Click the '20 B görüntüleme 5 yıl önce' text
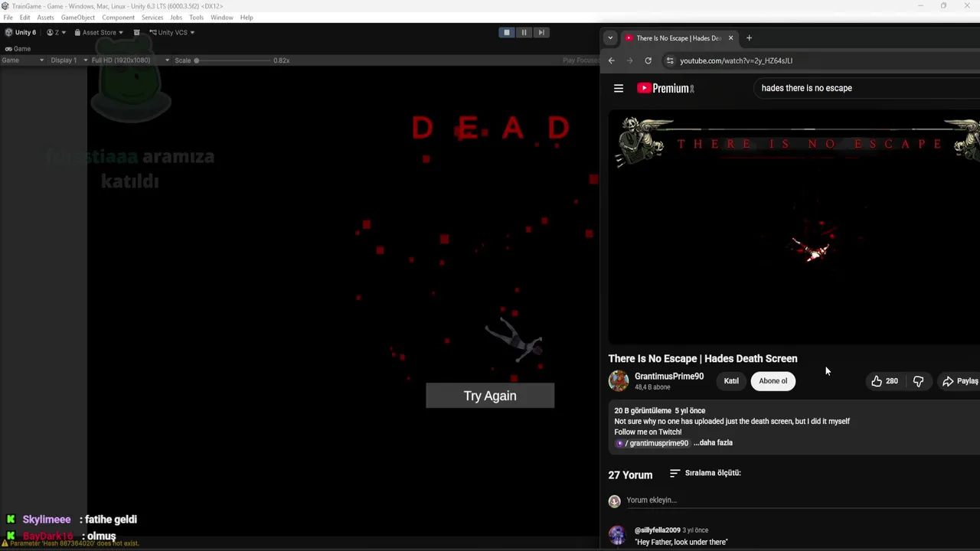980x551 pixels. coord(660,411)
